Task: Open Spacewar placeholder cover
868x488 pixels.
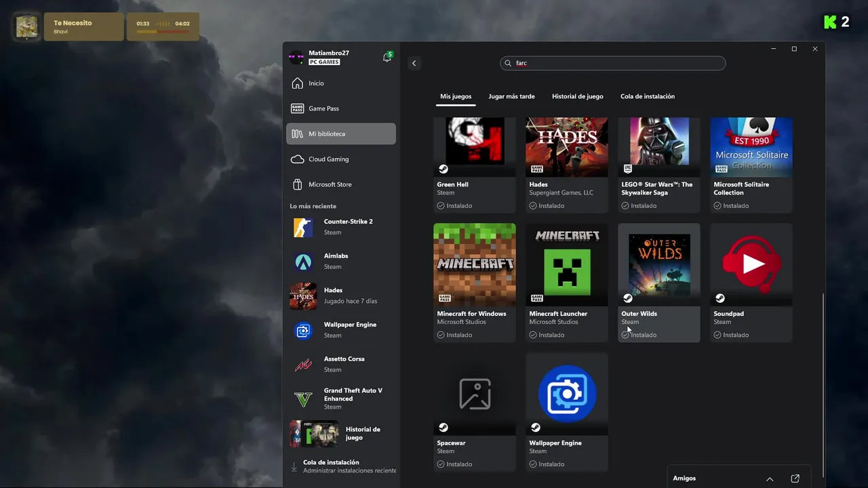Action: 475,394
